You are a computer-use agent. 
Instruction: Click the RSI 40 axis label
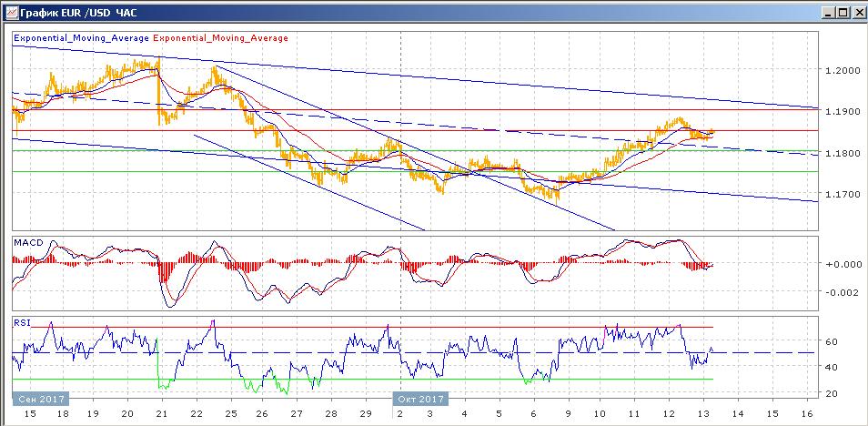[x=830, y=367]
